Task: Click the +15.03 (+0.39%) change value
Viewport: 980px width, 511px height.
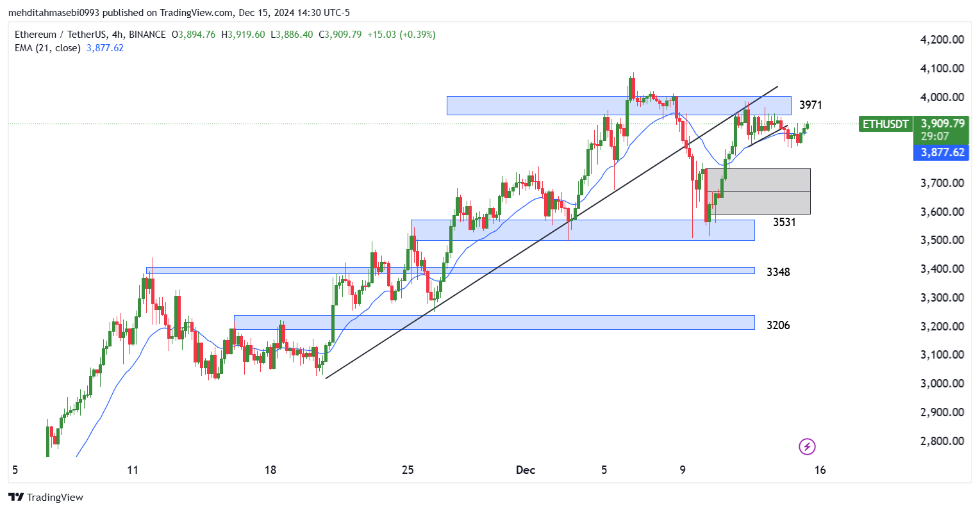Action: (401, 35)
